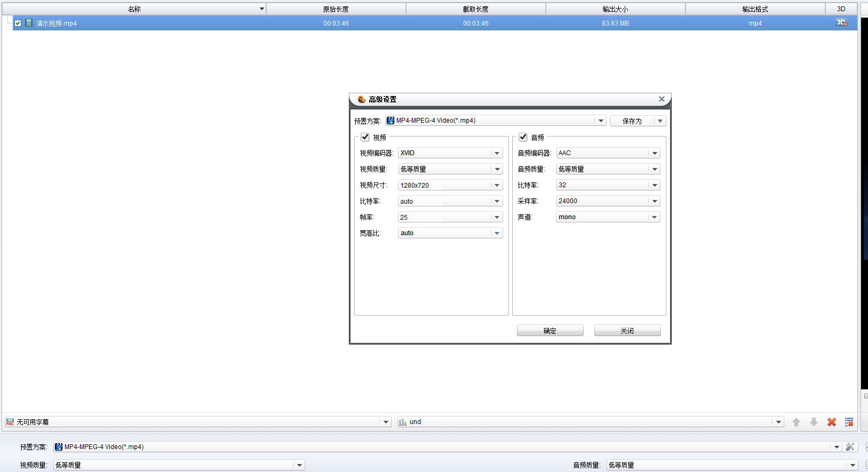This screenshot has width=868, height=472.
Task: Toggle the 音频 checkbox in 高级设置
Action: [523, 137]
